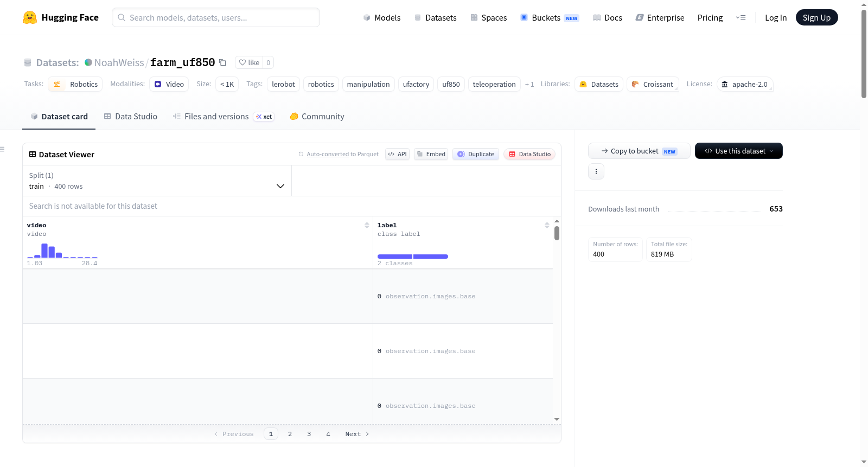
Task: Copy dataset to bucket
Action: coord(639,151)
